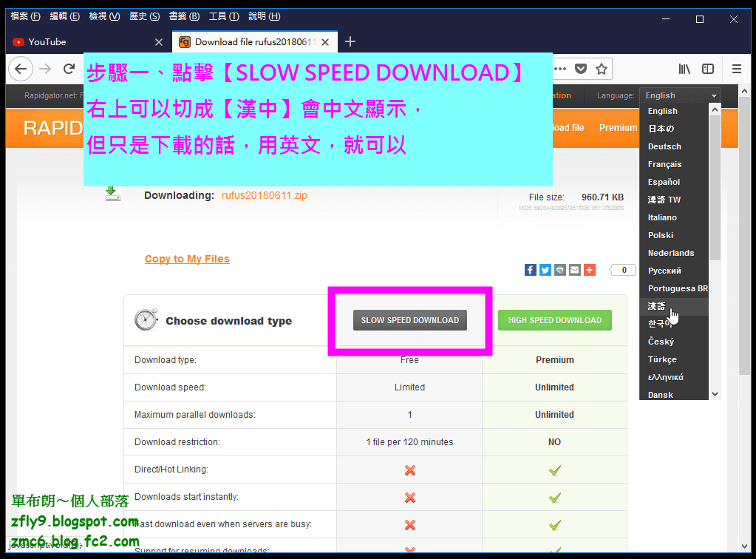This screenshot has width=756, height=559.
Task: Open the 說明 (H) menu
Action: click(265, 16)
